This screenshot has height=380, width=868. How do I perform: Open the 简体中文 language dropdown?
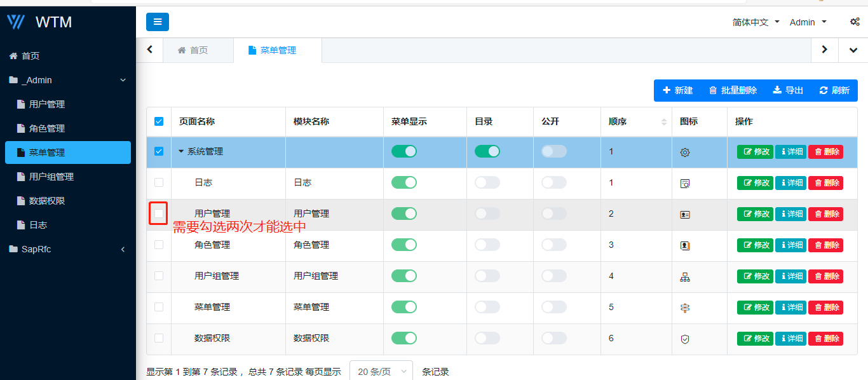(x=755, y=22)
